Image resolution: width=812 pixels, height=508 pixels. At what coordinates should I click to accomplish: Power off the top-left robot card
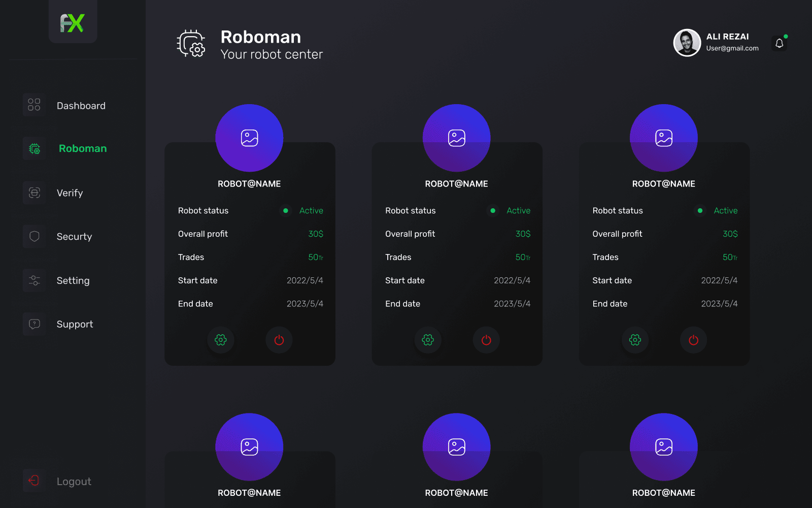pos(279,340)
